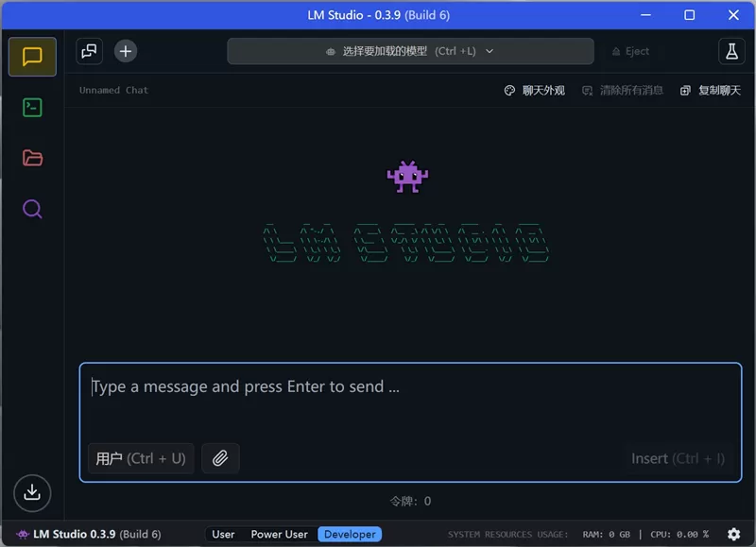The image size is (756, 547).
Task: Open the Developer terminal sidebar icon
Action: [x=32, y=108]
